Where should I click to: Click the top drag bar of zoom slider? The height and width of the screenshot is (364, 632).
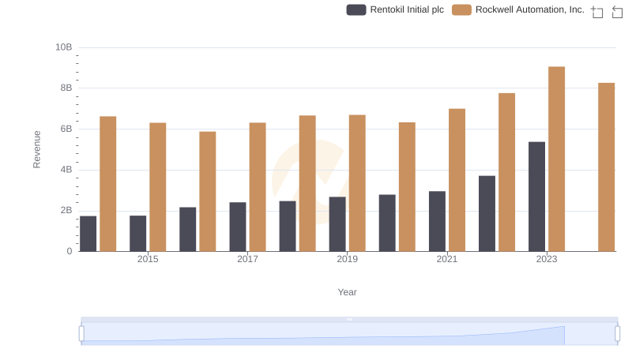[x=349, y=319]
